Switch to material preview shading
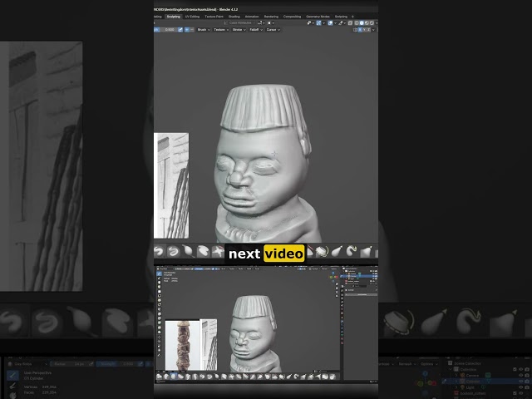 [x=367, y=22]
